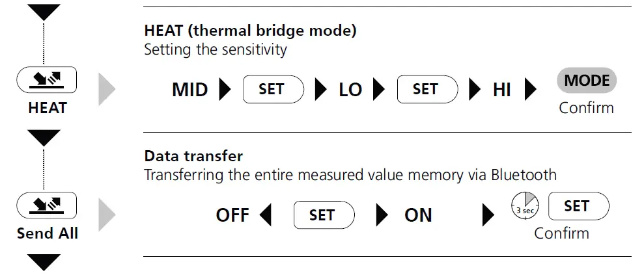The image size is (644, 275).
Task: Click the left-pointing arrow beside OFF
Action: (x=265, y=215)
